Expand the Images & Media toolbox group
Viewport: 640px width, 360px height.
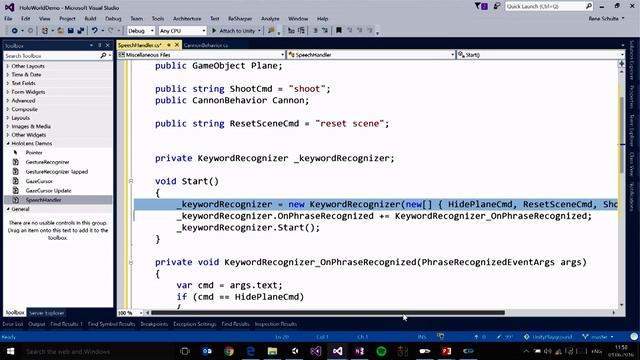[8, 126]
